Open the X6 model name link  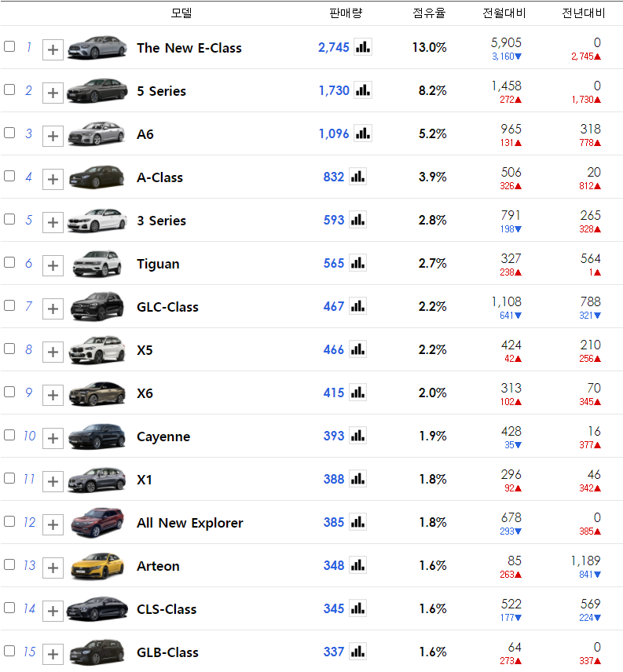145,393
